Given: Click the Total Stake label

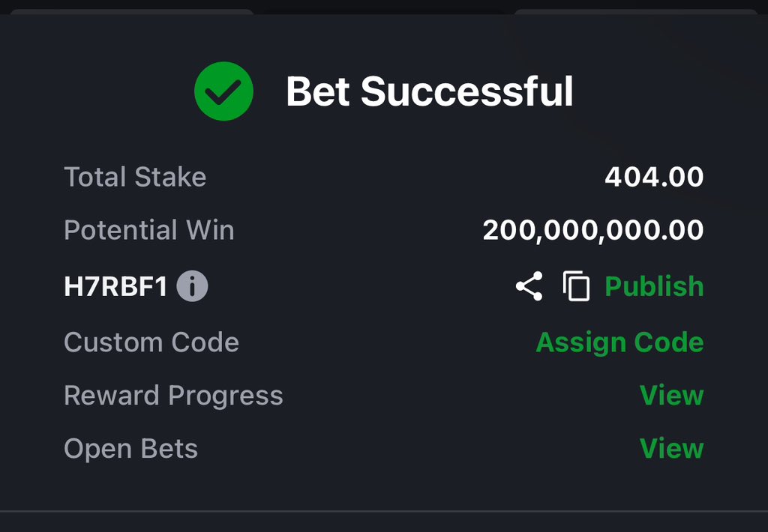Looking at the screenshot, I should pyautogui.click(x=135, y=177).
